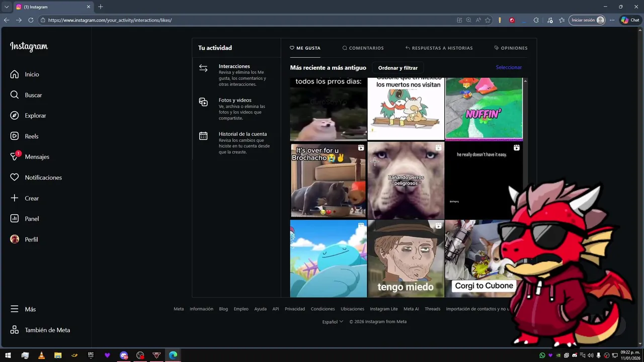
Task: Select Interacciones in Tu actividad
Action: coord(236,75)
